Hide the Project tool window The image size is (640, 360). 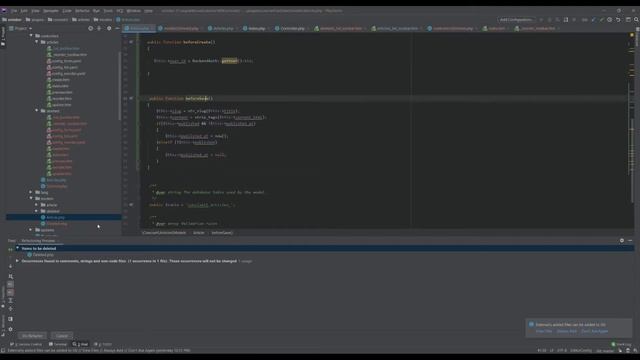pos(117,29)
